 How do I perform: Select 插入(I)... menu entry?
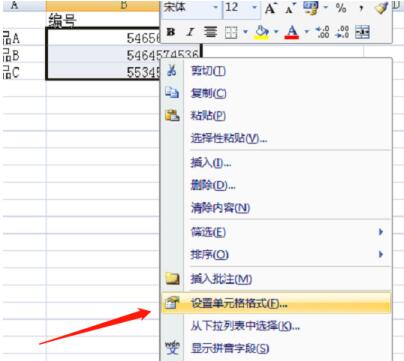point(276,163)
